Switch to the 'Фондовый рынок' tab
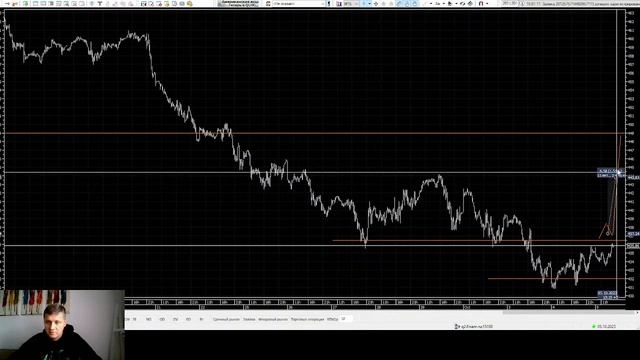Viewport: 640px width, 360px height. pyautogui.click(x=273, y=319)
